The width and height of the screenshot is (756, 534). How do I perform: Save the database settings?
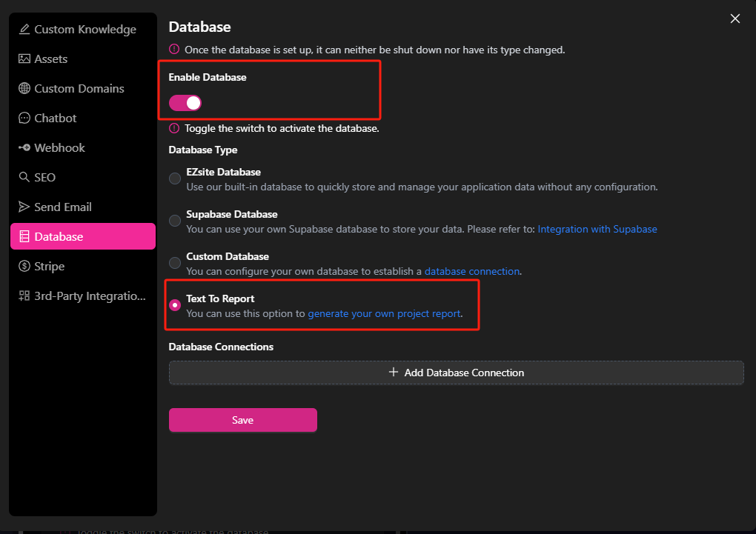(x=243, y=420)
